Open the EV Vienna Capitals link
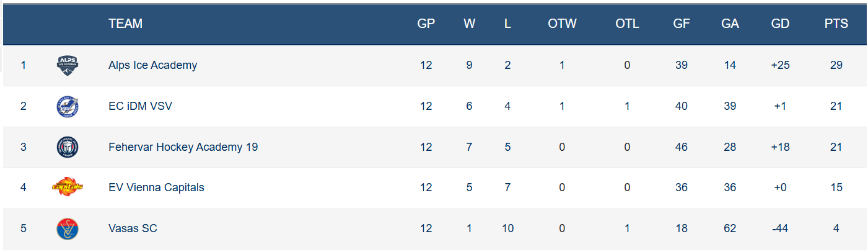The image size is (868, 252). (156, 187)
